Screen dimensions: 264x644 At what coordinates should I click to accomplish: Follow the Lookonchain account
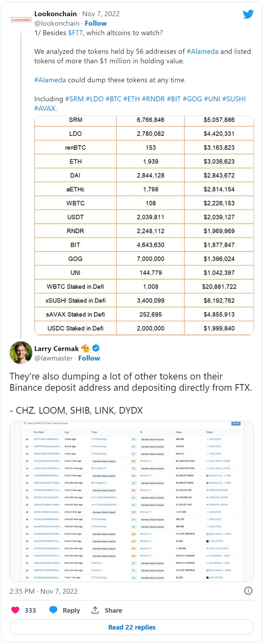96,24
